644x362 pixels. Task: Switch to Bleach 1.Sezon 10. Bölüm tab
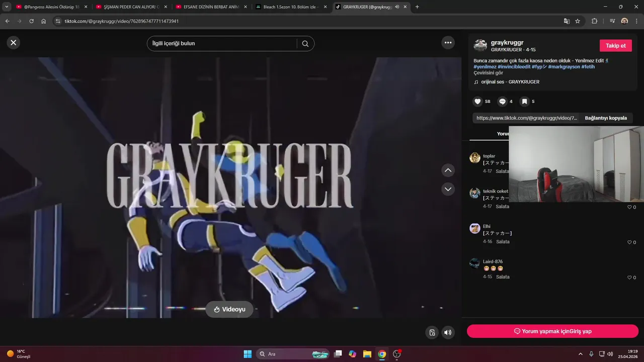(x=291, y=7)
